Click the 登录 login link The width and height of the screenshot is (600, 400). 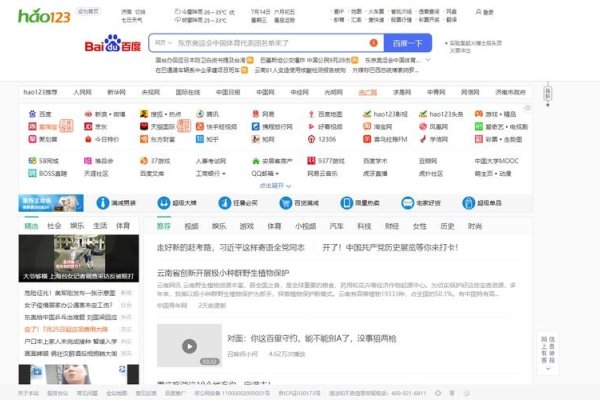tap(484, 12)
